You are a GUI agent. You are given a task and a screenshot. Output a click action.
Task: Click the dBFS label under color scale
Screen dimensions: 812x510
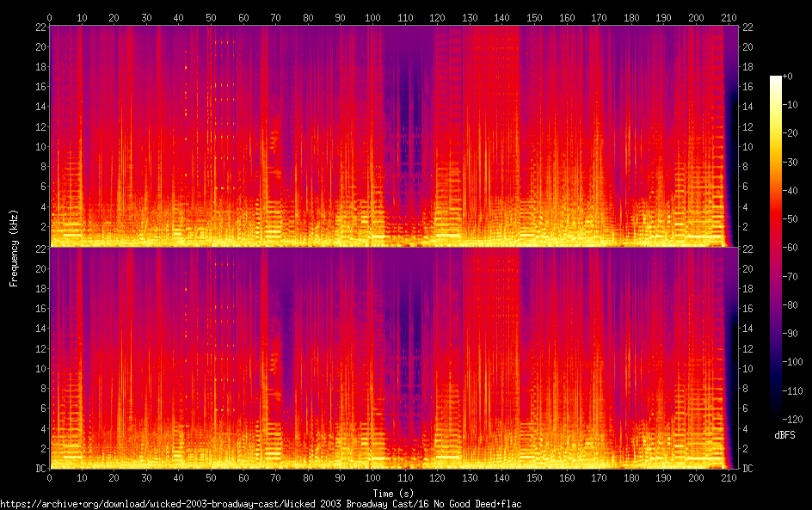784,435
